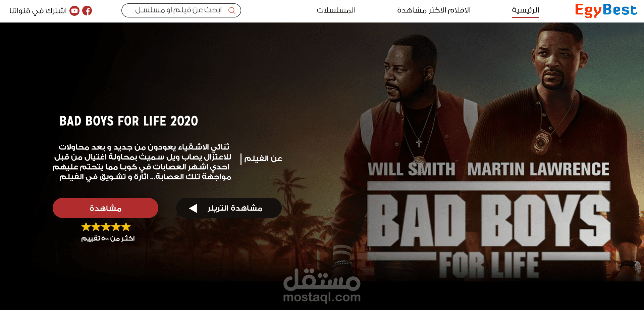Click the search magnifier icon
The height and width of the screenshot is (310, 644).
pyautogui.click(x=232, y=10)
